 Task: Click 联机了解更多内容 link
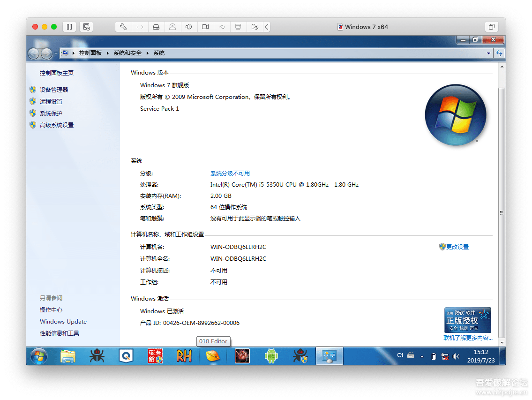point(468,338)
